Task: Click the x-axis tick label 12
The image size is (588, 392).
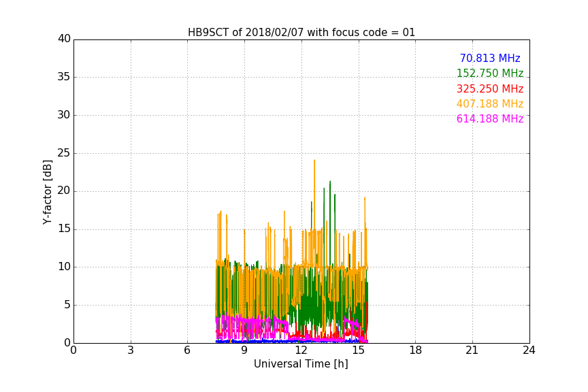Action: [x=301, y=350]
